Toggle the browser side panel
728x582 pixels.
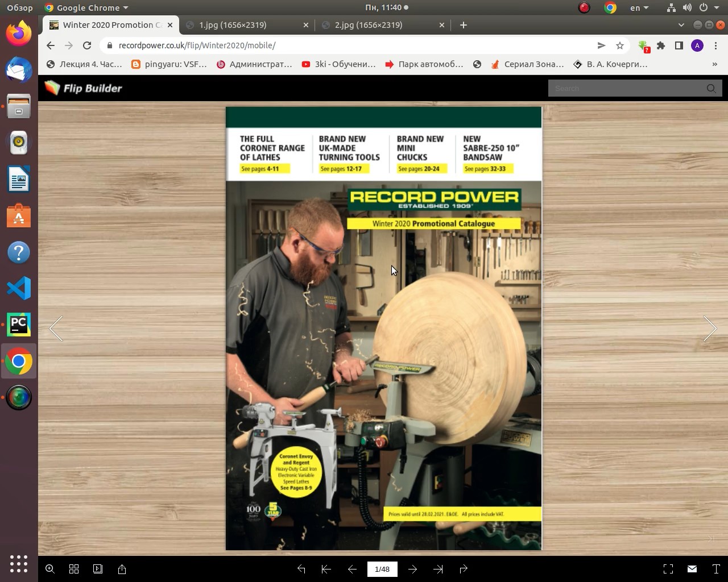coord(679,45)
